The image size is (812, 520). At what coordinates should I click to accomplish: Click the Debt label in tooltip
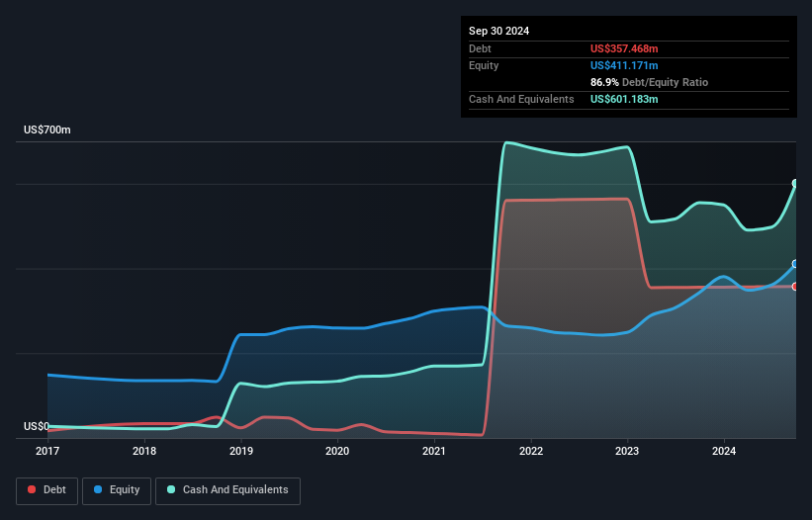click(x=480, y=48)
